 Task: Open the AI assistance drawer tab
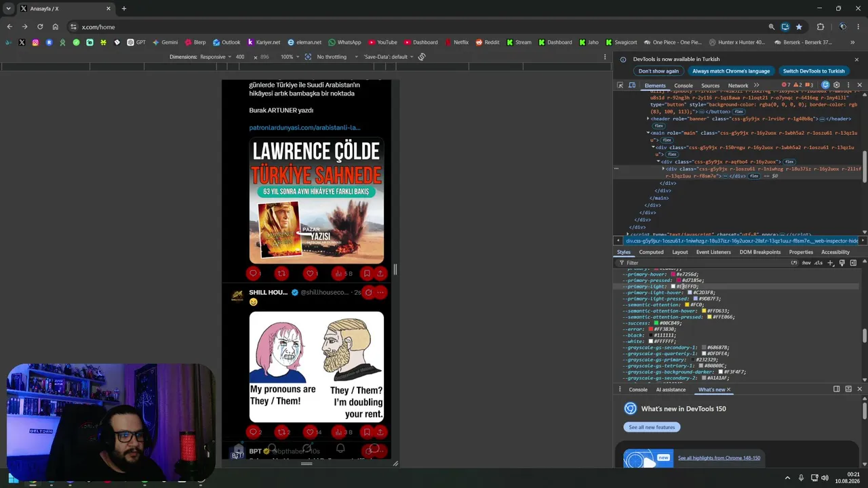[x=671, y=390]
